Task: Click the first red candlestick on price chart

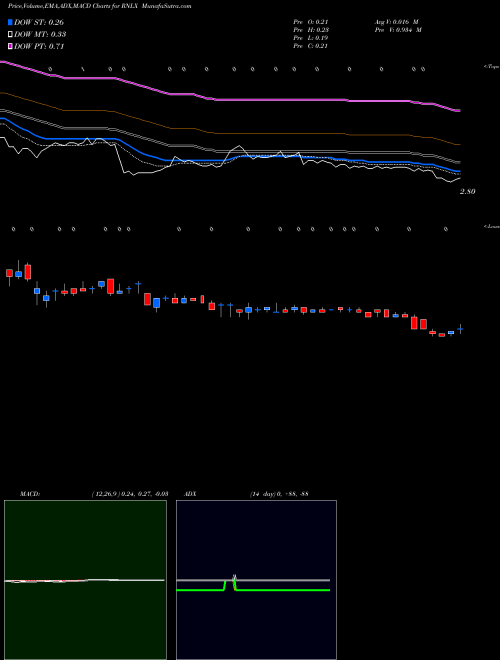Action: click(9, 273)
